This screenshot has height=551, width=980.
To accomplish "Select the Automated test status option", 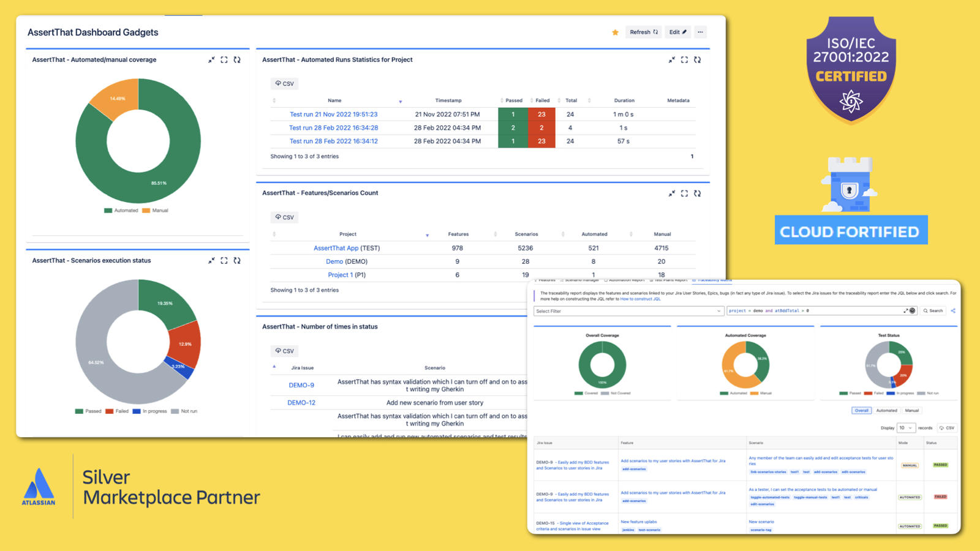I will pos(886,411).
